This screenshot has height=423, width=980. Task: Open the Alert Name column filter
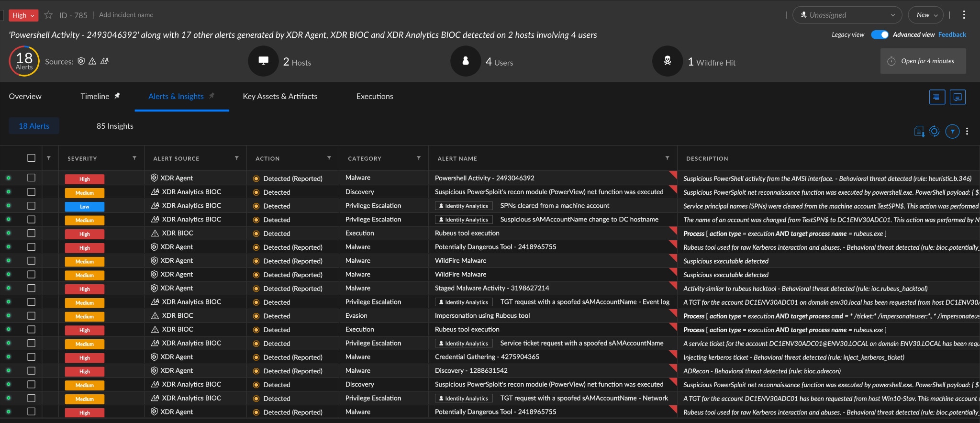[668, 158]
